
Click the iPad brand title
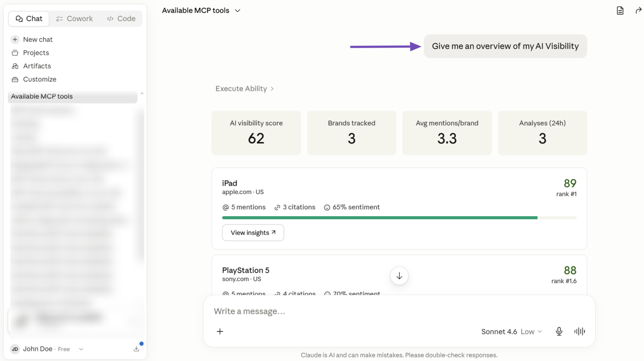pos(230,183)
